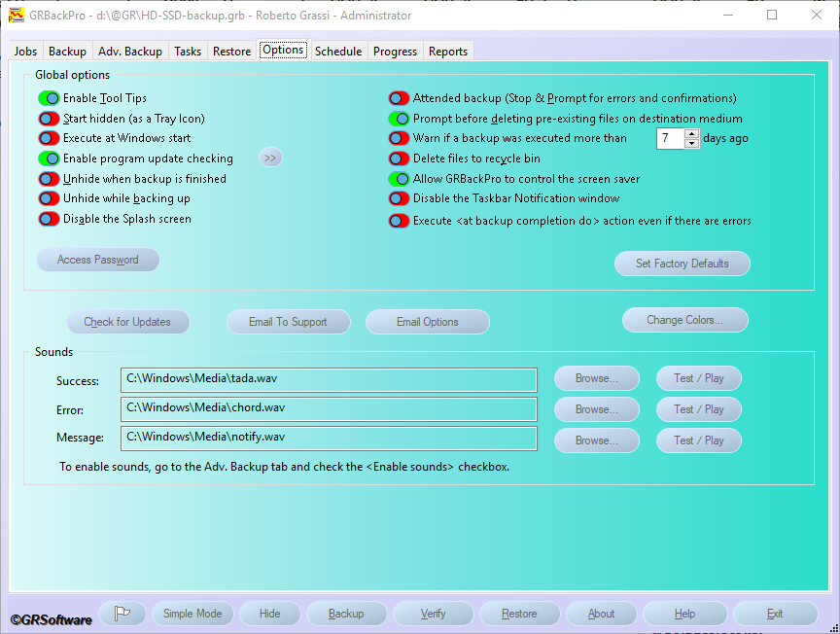Click the Message sound path field

click(329, 439)
